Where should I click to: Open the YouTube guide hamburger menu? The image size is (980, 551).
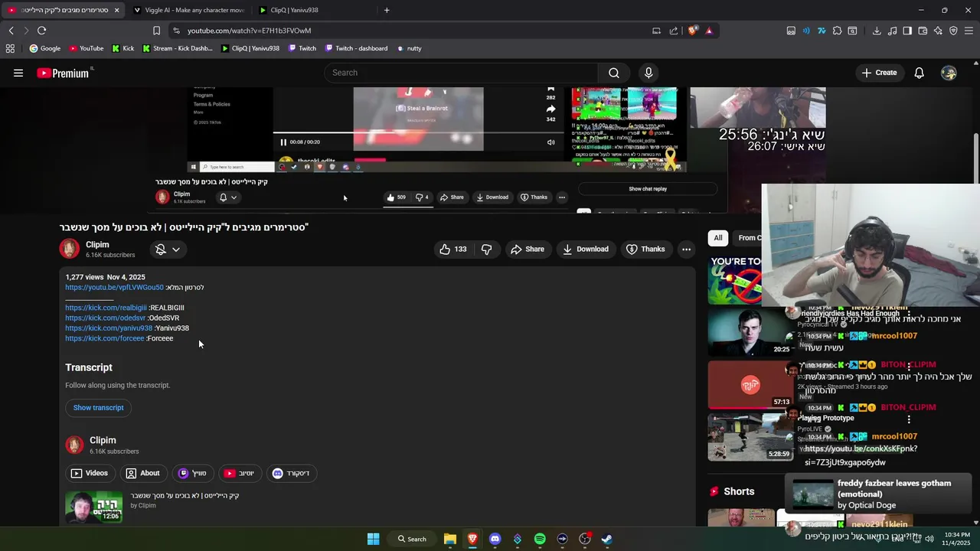pos(18,73)
